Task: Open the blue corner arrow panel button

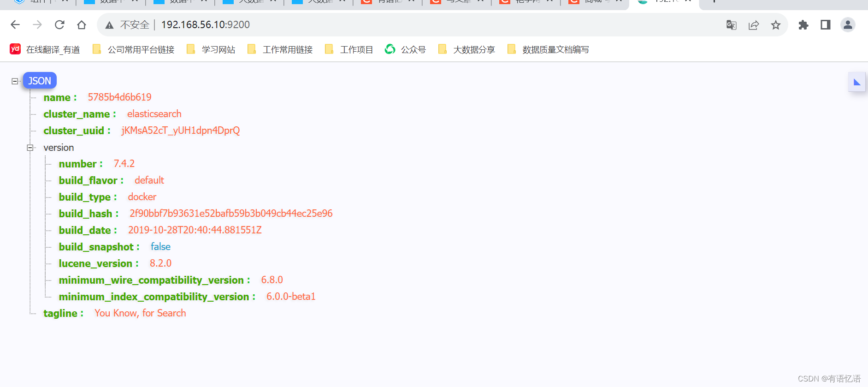Action: (857, 82)
